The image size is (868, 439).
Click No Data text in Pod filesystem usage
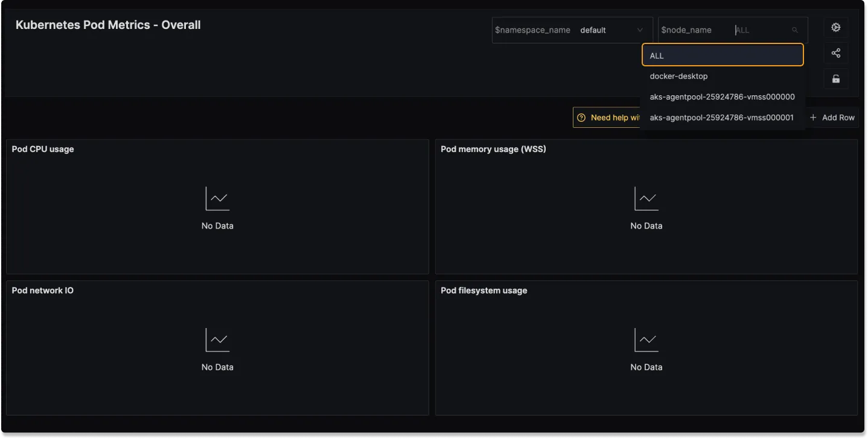tap(646, 367)
